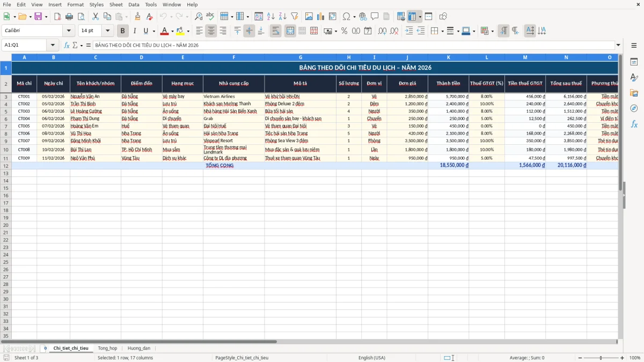This screenshot has height=362, width=644.
Task: Open the Function Wizard fx icon
Action: pyautogui.click(x=67, y=45)
